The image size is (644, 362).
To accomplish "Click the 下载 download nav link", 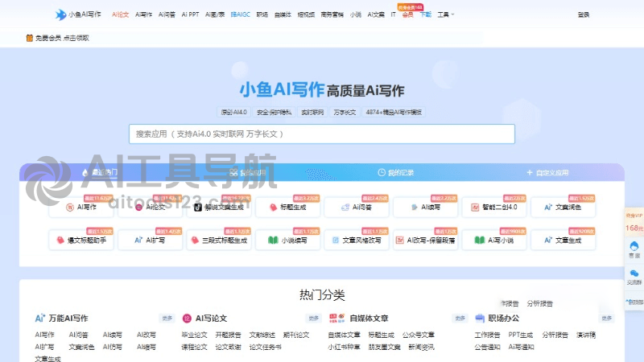I will tap(426, 14).
